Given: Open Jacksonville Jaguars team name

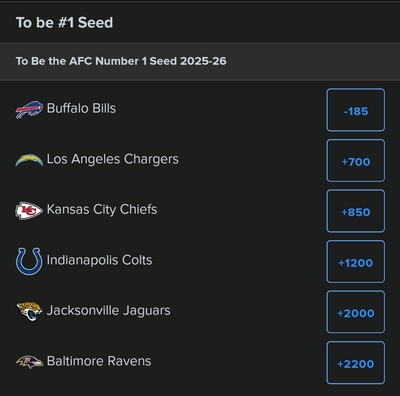Looking at the screenshot, I should tap(109, 311).
